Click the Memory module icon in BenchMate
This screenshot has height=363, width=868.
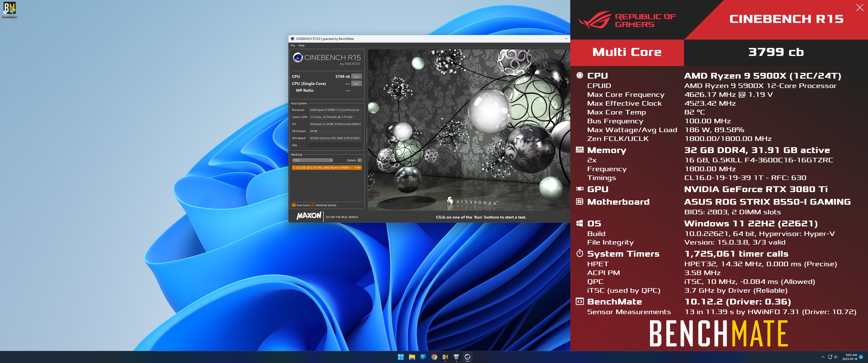point(580,150)
